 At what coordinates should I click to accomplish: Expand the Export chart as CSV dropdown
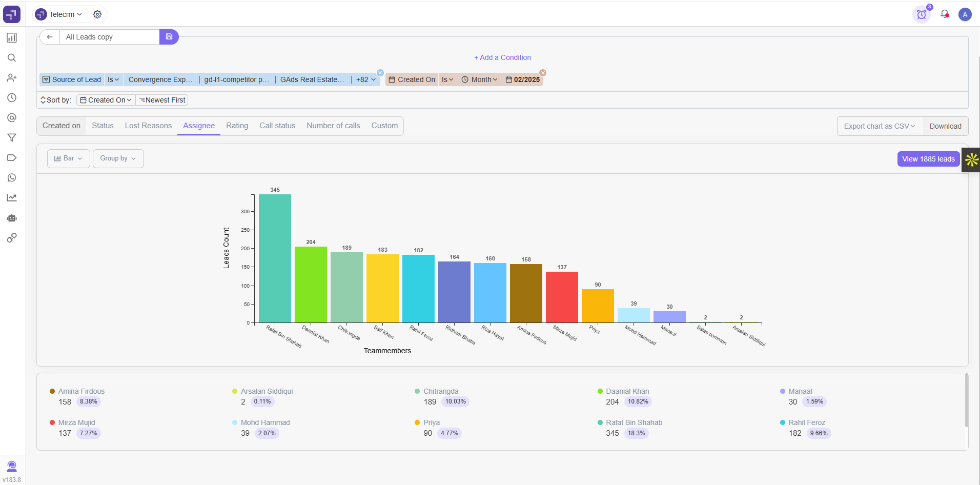880,126
